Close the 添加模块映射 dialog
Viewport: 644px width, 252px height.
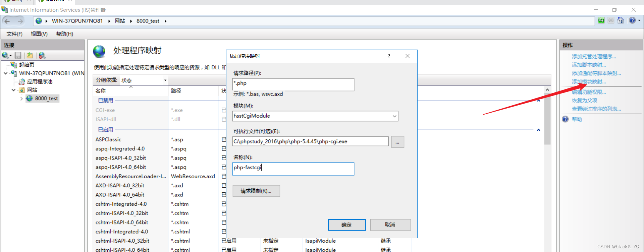407,56
